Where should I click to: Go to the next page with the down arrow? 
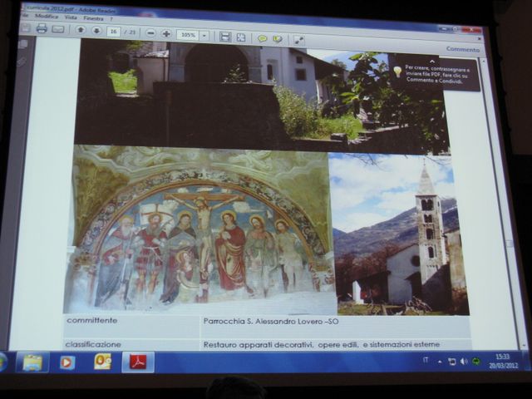(96, 31)
